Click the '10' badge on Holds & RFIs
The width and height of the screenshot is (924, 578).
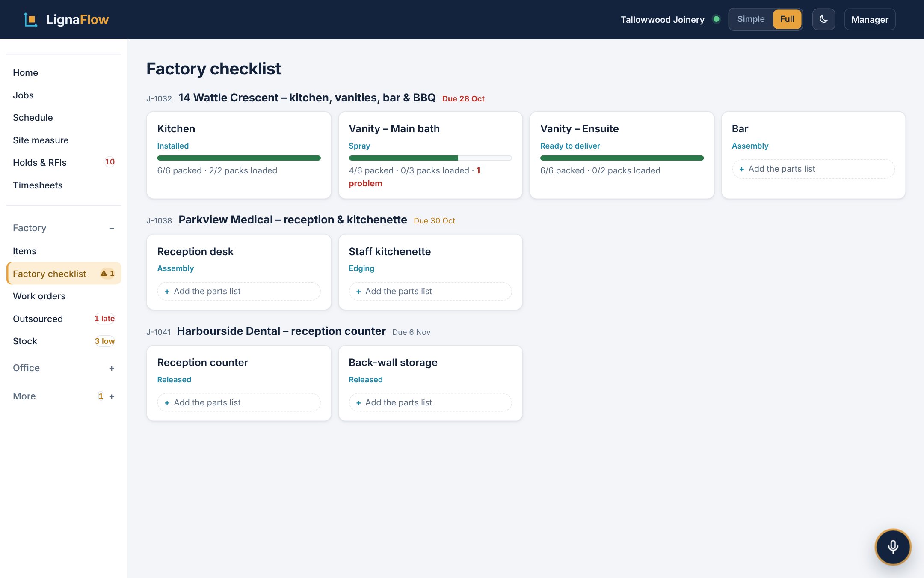click(110, 162)
